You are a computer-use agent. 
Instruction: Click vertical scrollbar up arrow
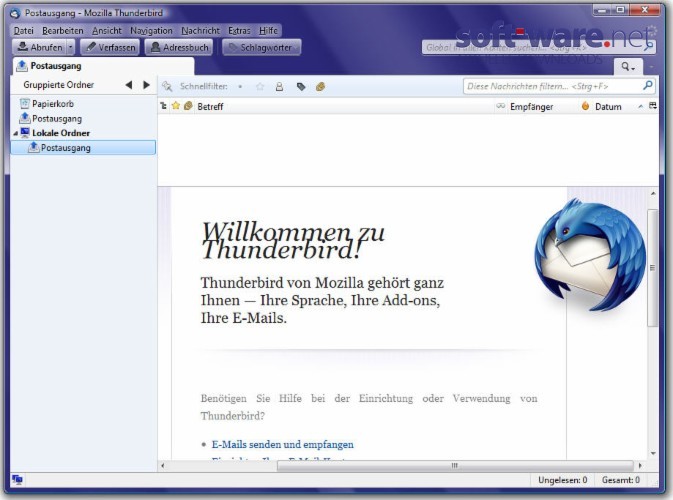click(x=653, y=194)
